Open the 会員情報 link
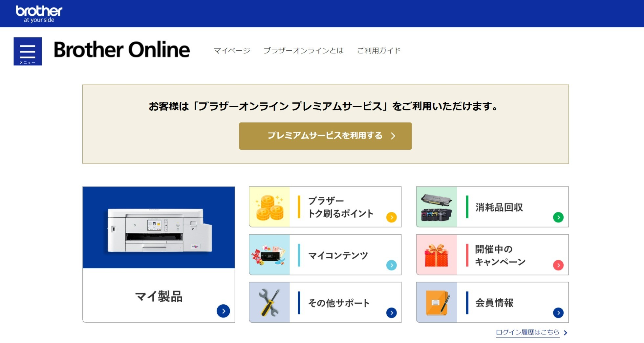This screenshot has height=343, width=644. coord(494,303)
